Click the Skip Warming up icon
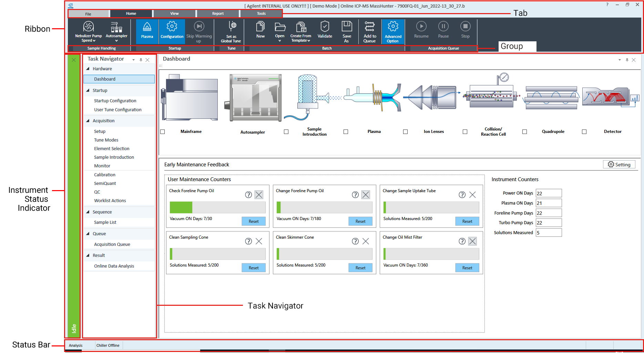Screen dimensions: 644x354 coord(199,27)
